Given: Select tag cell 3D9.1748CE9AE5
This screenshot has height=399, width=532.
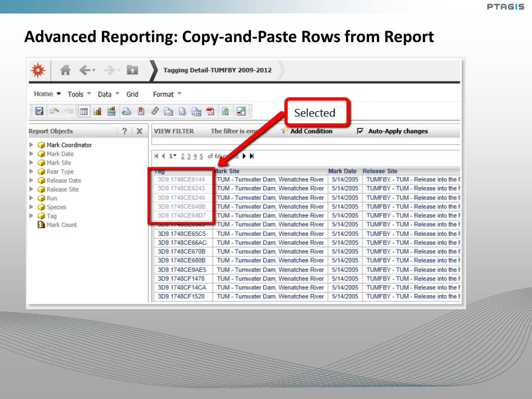Looking at the screenshot, I should 182,270.
